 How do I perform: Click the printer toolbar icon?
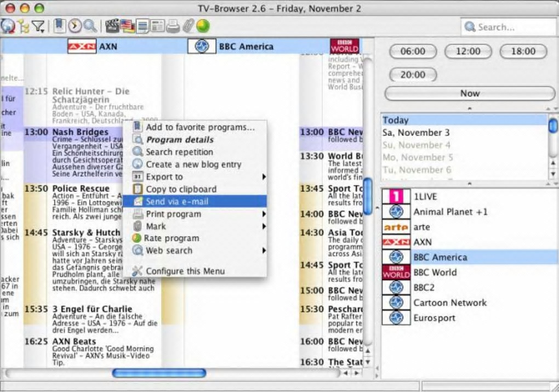173,26
